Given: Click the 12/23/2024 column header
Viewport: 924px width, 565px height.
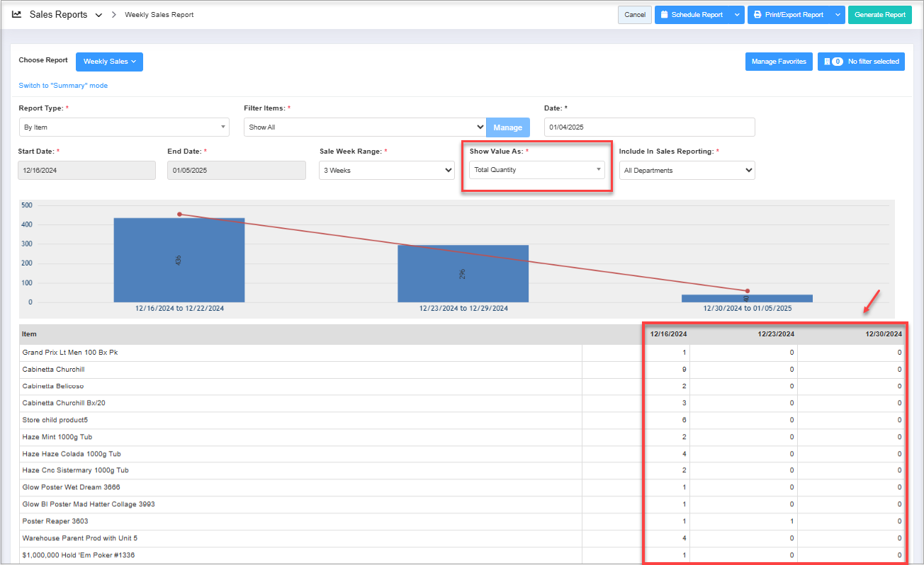Looking at the screenshot, I should tap(775, 334).
